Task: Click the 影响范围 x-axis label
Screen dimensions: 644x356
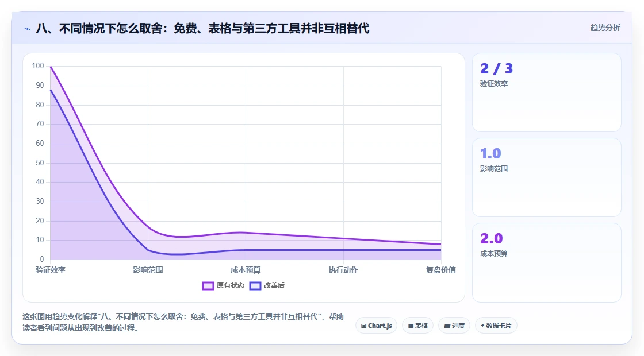Action: [148, 270]
